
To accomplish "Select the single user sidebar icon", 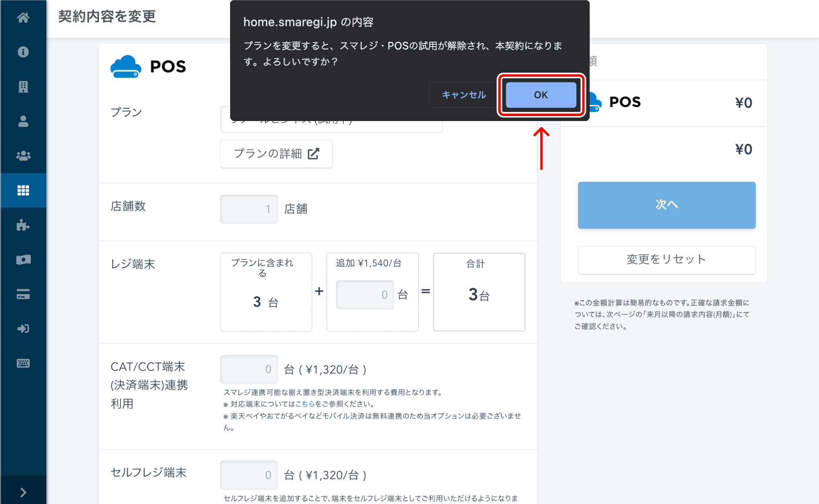I will pyautogui.click(x=23, y=121).
